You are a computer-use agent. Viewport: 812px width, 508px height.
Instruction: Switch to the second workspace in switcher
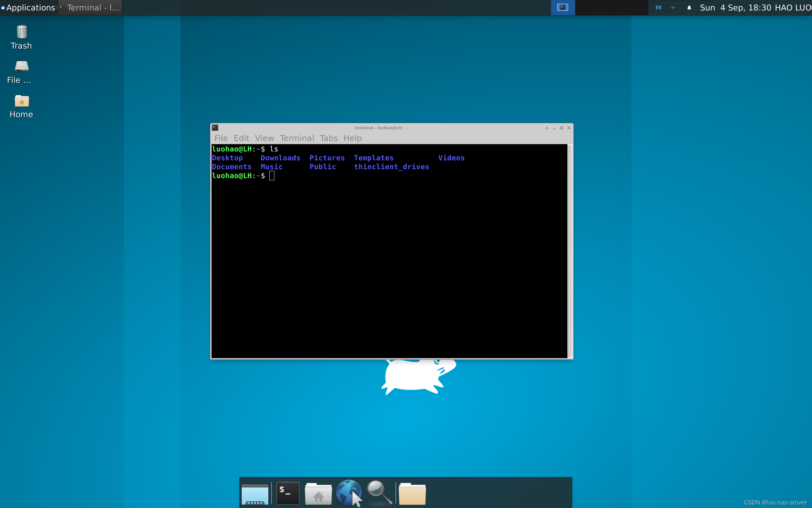tap(587, 7)
